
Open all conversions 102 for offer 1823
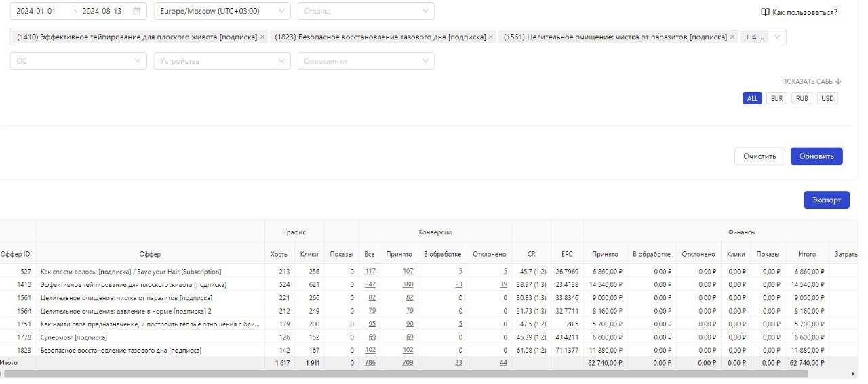[370, 350]
